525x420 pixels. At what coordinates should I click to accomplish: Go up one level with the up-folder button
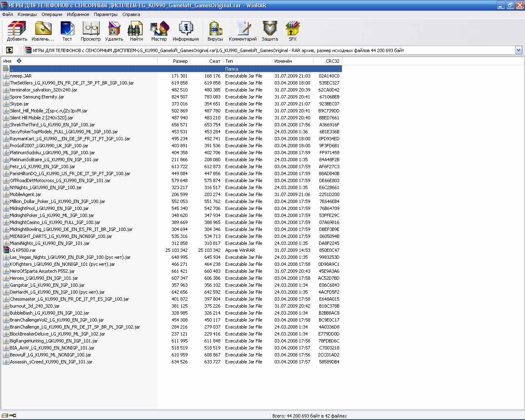[x=9, y=50]
